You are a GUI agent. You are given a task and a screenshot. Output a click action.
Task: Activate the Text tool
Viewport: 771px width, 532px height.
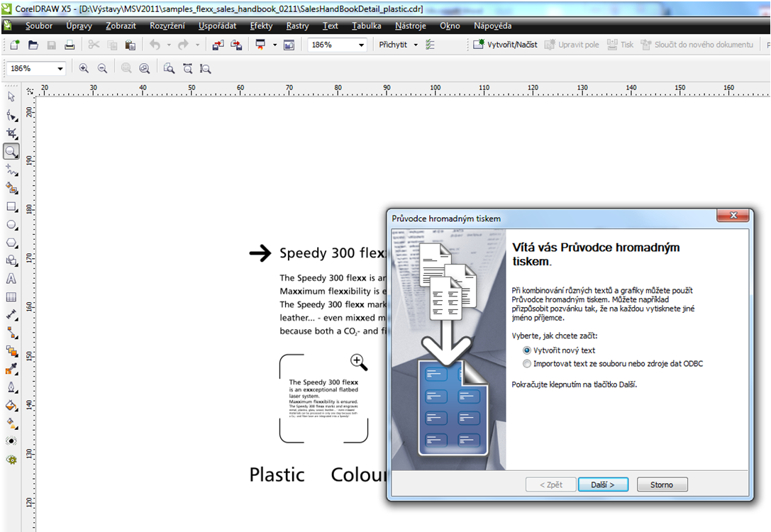coord(11,279)
